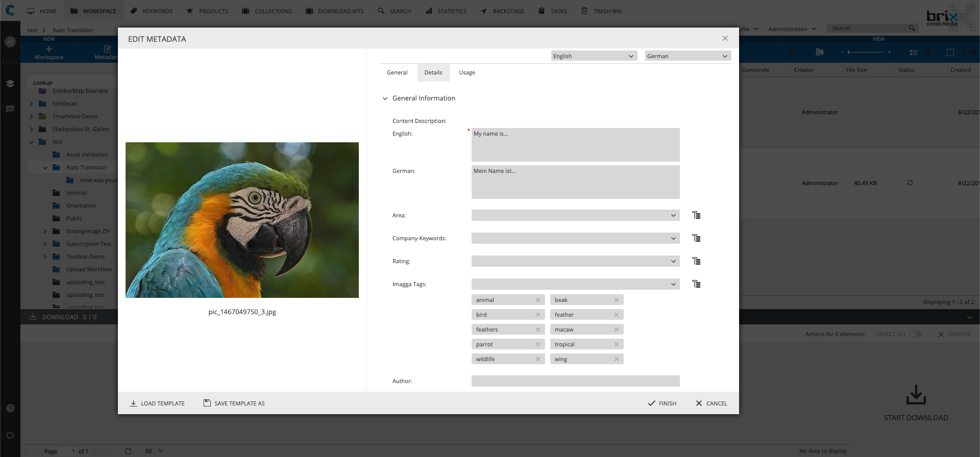Remove the 'parrot' tag
Image resolution: width=980 pixels, height=457 pixels.
coord(538,344)
